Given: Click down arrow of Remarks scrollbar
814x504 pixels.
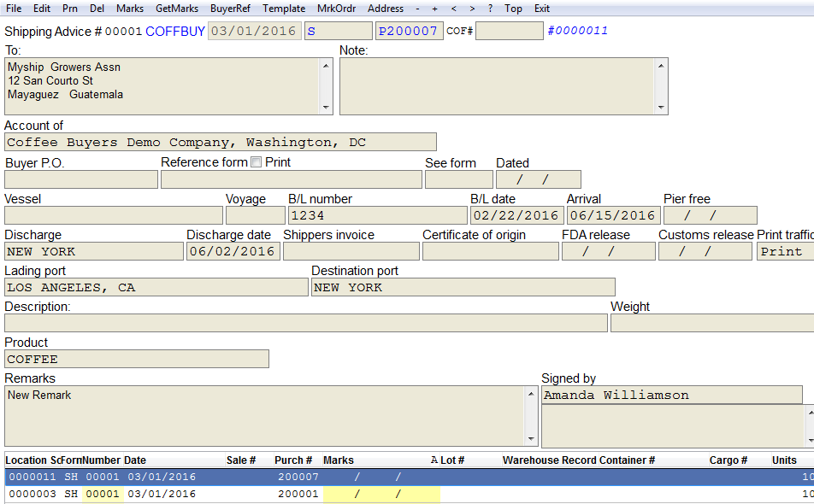Looking at the screenshot, I should (x=531, y=439).
